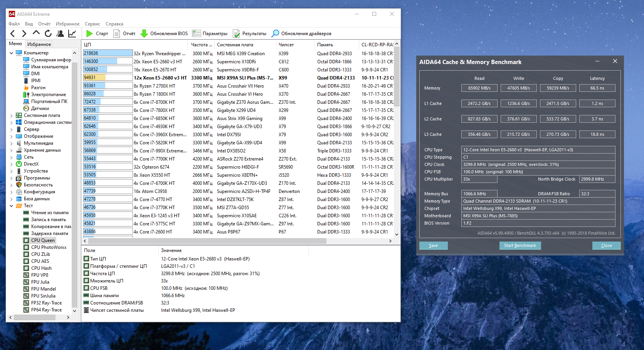Select the DMI item in the tree

[x=35, y=74]
